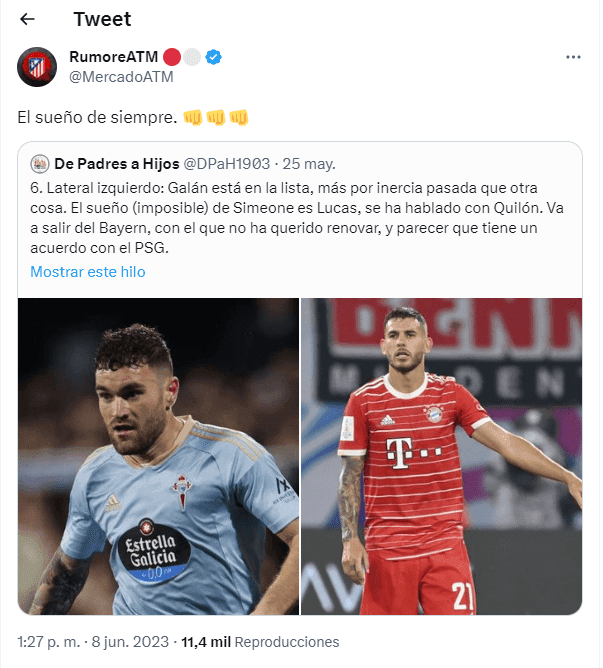Click the RumoreATM profile avatar
Viewport: 603px width, 668px height.
(37, 67)
